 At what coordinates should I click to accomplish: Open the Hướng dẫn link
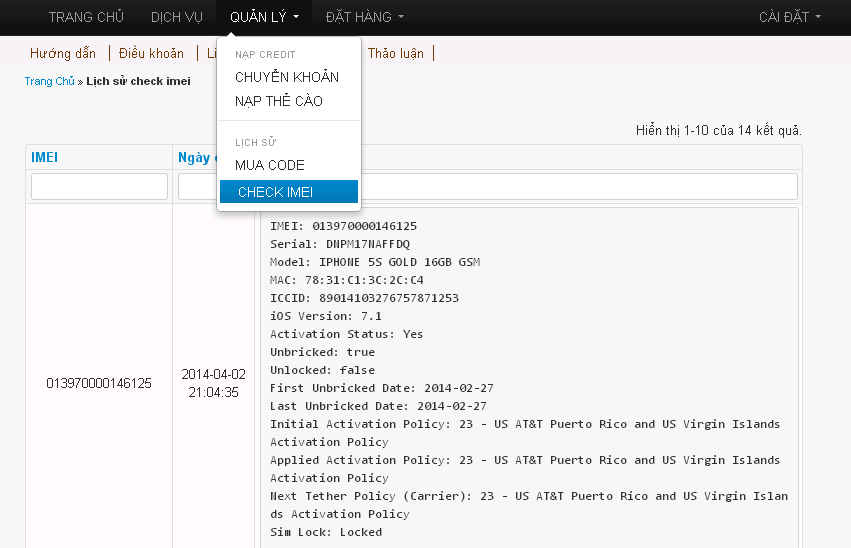(x=63, y=53)
